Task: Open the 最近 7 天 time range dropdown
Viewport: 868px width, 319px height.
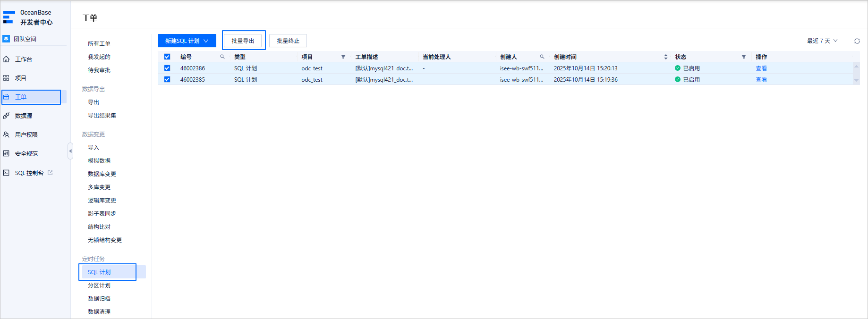Action: (x=822, y=41)
